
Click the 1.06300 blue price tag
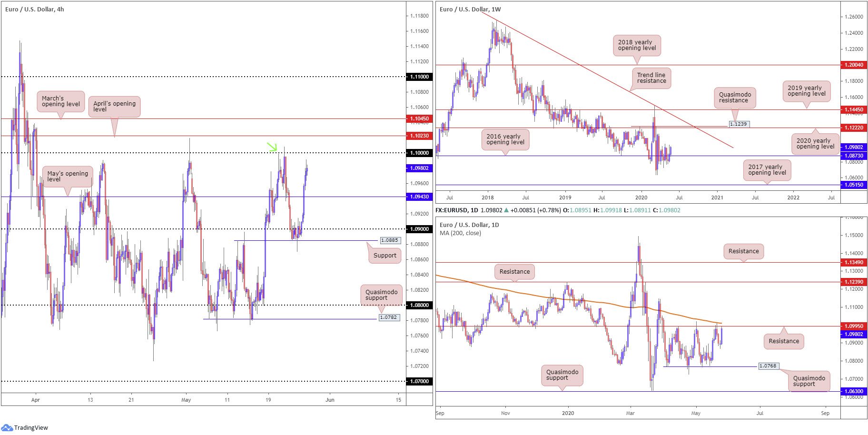pos(854,391)
